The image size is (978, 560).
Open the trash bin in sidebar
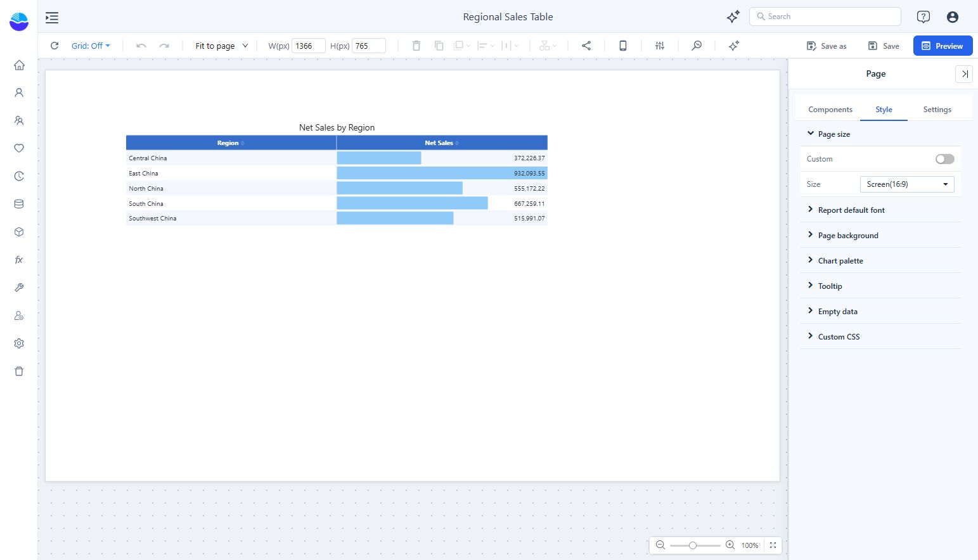(19, 371)
